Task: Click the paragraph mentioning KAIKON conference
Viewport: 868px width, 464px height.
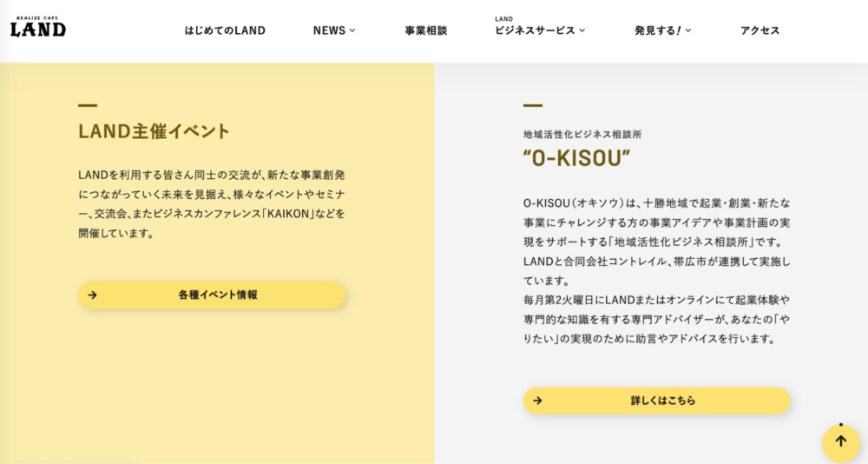Action: click(x=212, y=204)
